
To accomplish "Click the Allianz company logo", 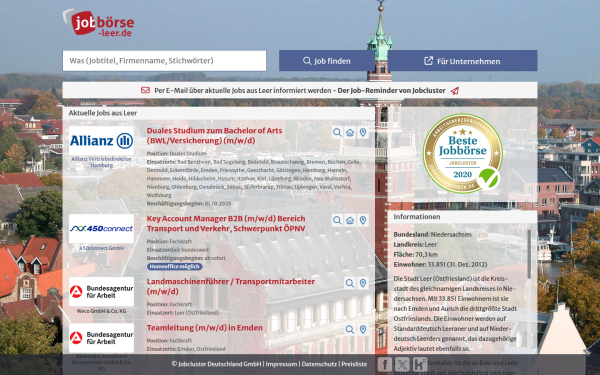I will point(101,141).
